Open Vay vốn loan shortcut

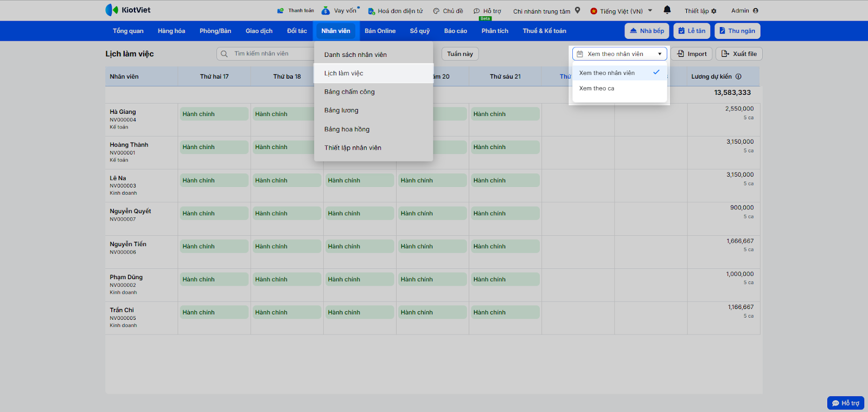pos(340,11)
